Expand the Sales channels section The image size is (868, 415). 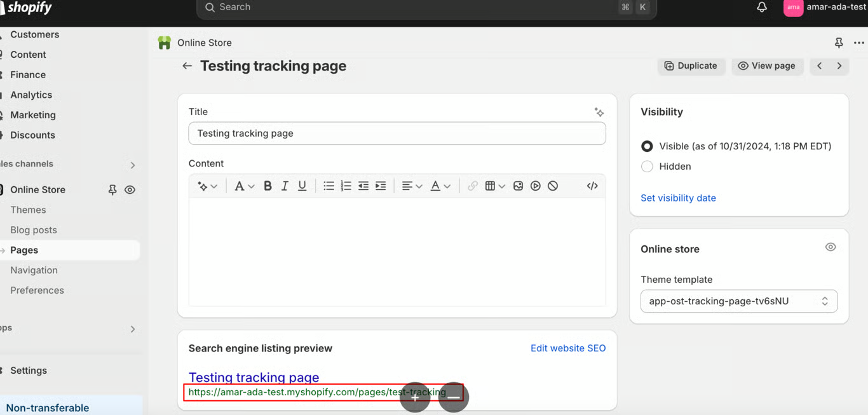(x=133, y=165)
